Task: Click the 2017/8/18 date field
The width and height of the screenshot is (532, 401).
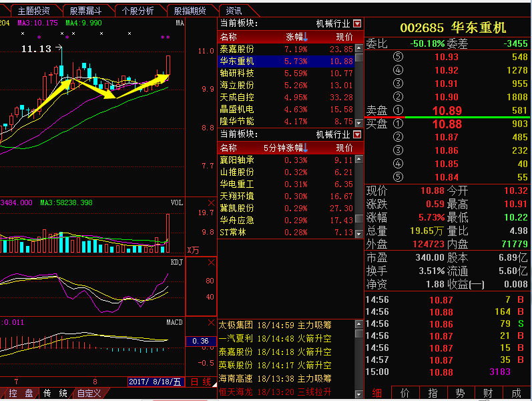Action: click(x=155, y=382)
